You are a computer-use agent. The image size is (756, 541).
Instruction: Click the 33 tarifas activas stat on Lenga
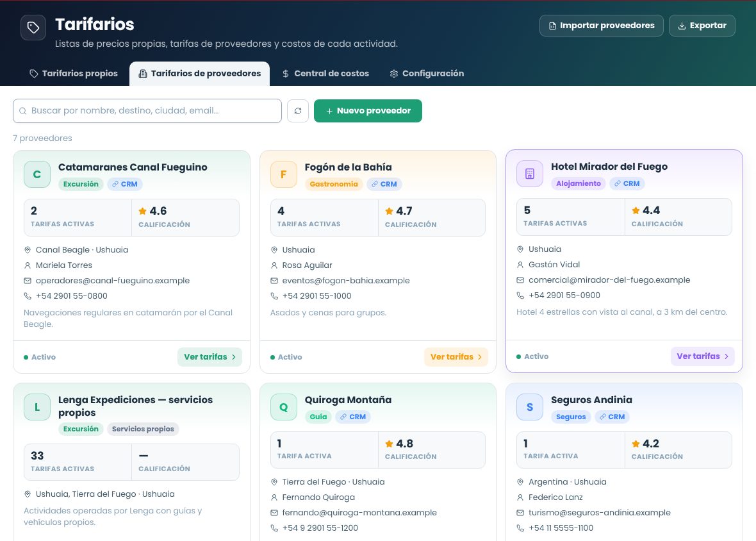[78, 462]
